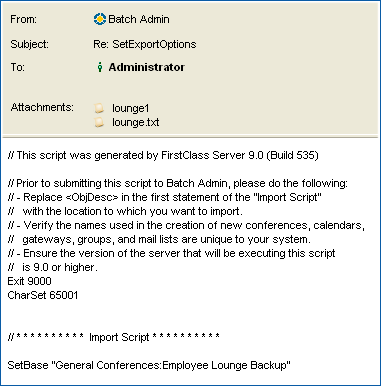Image resolution: width=381 pixels, height=386 pixels.
Task: Click the Batch Admin sender name
Action: [x=139, y=19]
